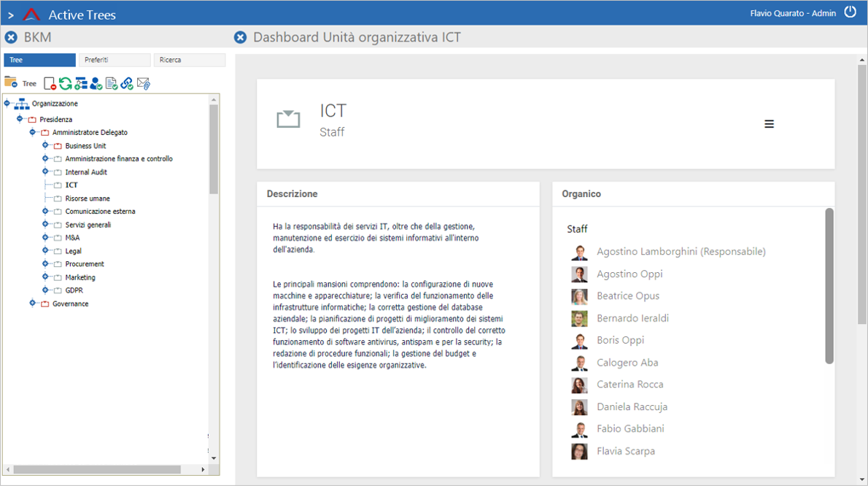Open Agostino Oppi staff entry
The height and width of the screenshot is (486, 868).
pyautogui.click(x=629, y=274)
